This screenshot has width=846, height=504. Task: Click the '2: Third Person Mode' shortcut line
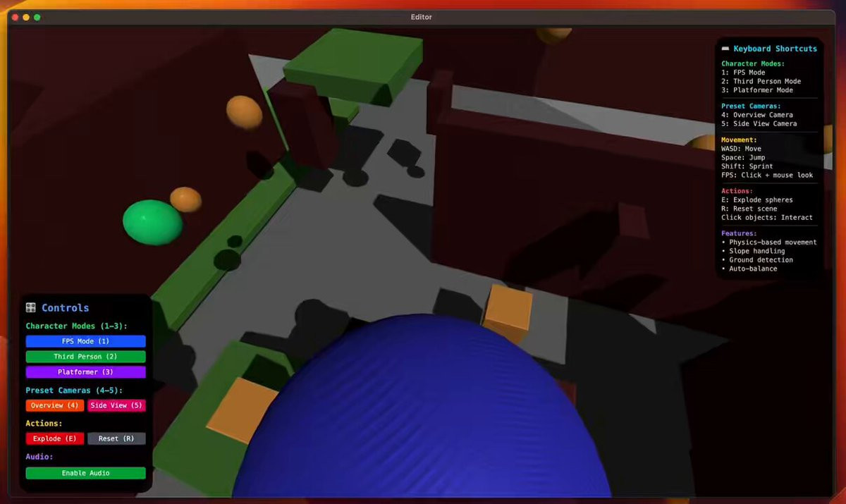click(761, 81)
